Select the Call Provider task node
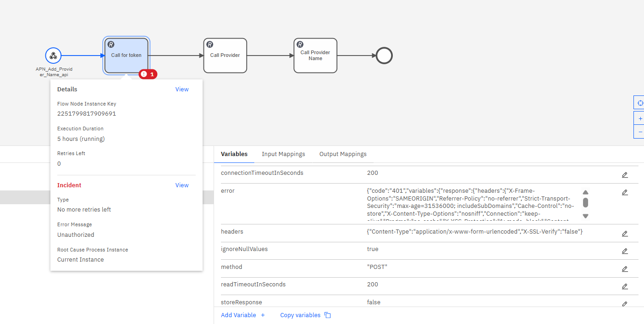 click(225, 55)
